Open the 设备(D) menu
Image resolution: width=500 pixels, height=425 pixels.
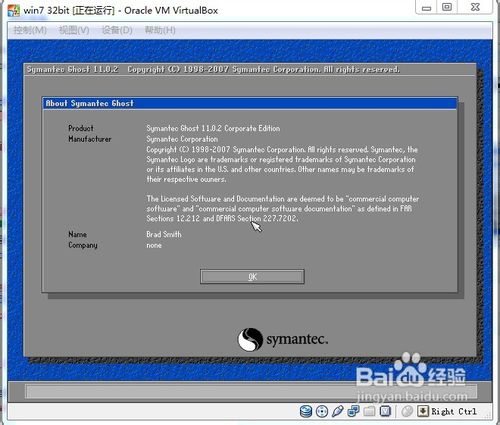117,30
